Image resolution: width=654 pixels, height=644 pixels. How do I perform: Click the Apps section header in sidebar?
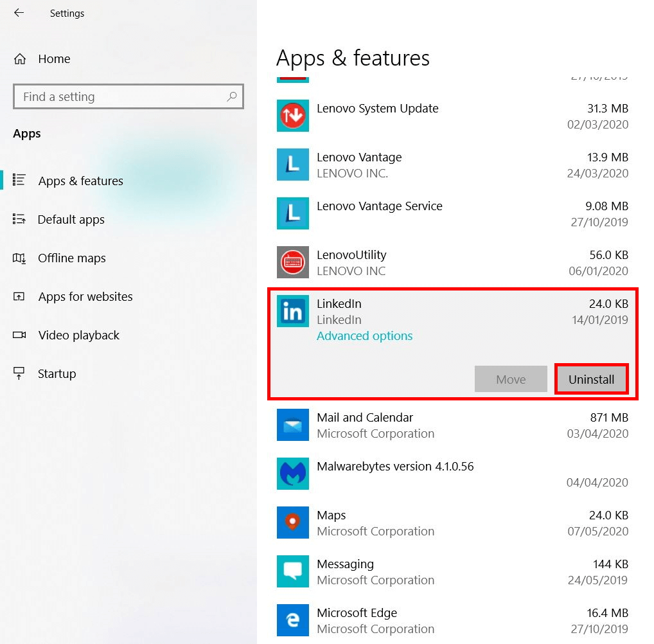click(27, 134)
